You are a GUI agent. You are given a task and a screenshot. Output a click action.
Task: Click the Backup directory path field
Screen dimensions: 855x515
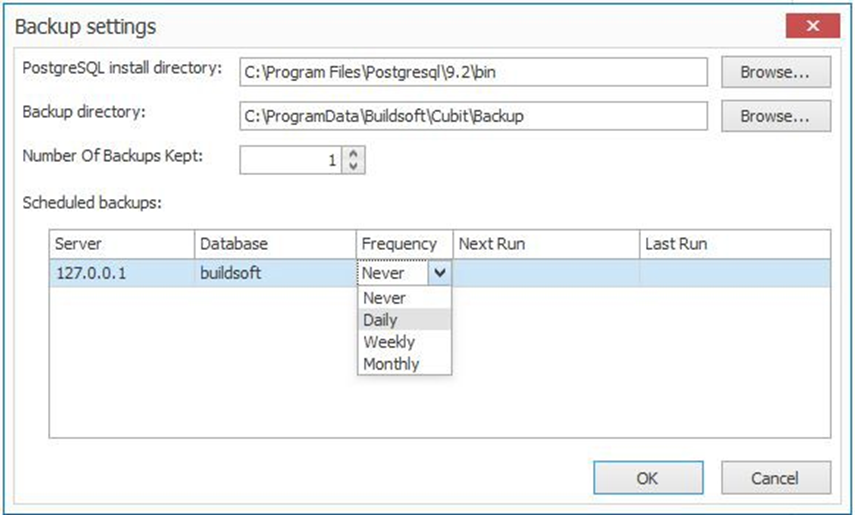click(x=473, y=116)
